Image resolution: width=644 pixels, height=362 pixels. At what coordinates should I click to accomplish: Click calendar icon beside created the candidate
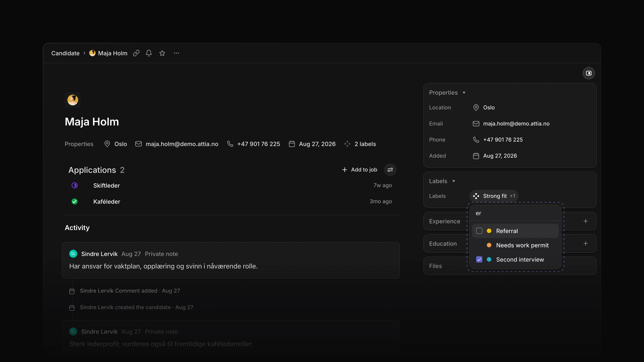tap(72, 308)
